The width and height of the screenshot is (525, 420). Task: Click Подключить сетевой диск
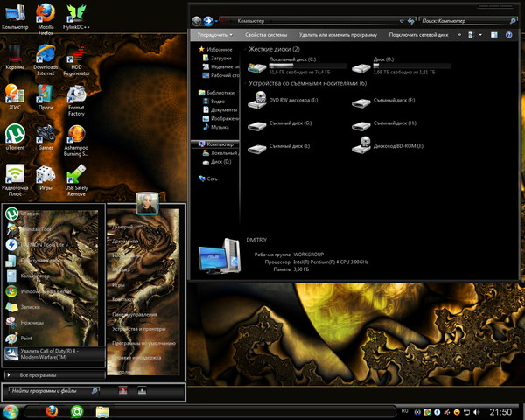pyautogui.click(x=418, y=35)
